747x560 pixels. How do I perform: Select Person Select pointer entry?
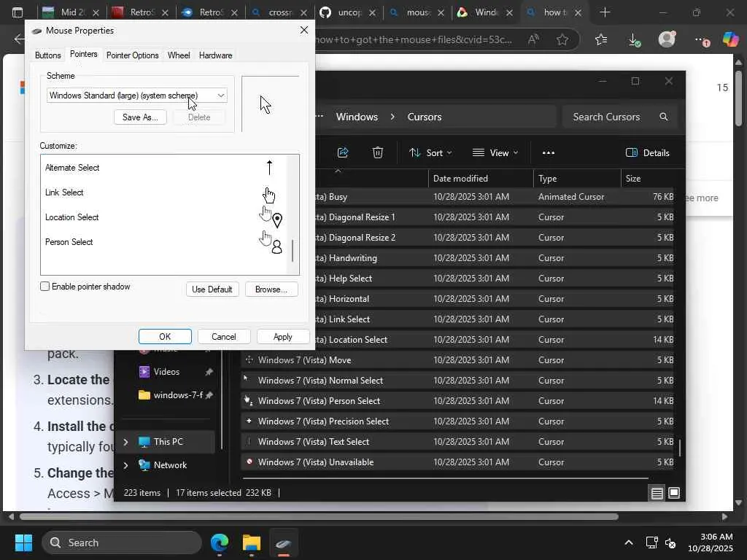point(165,242)
